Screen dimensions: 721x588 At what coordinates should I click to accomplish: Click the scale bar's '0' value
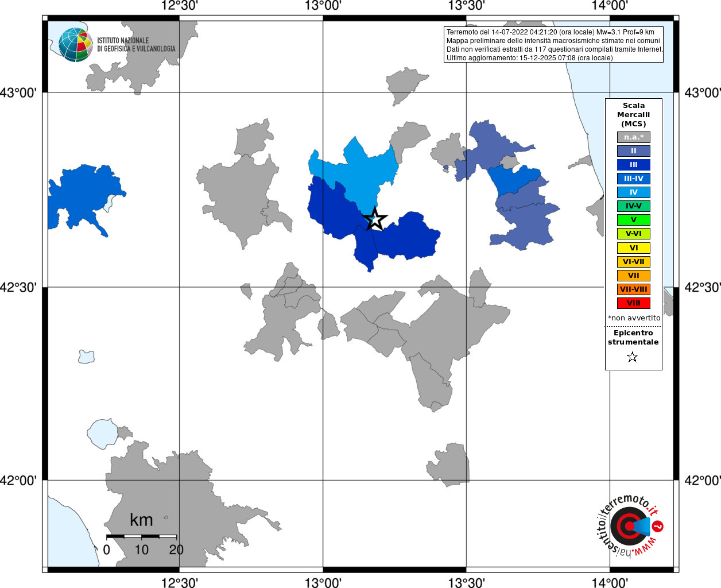pos(106,550)
